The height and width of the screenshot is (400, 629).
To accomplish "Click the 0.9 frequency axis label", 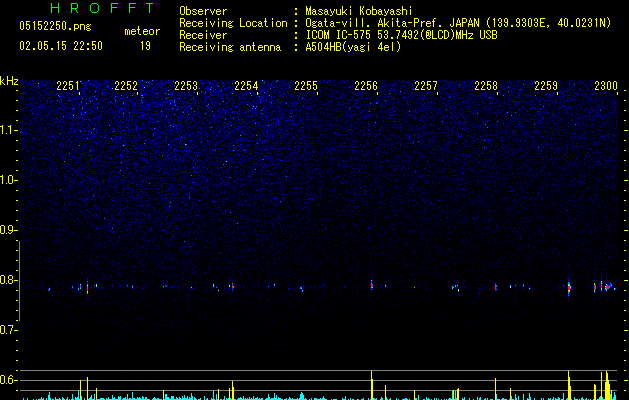I will pos(8,230).
